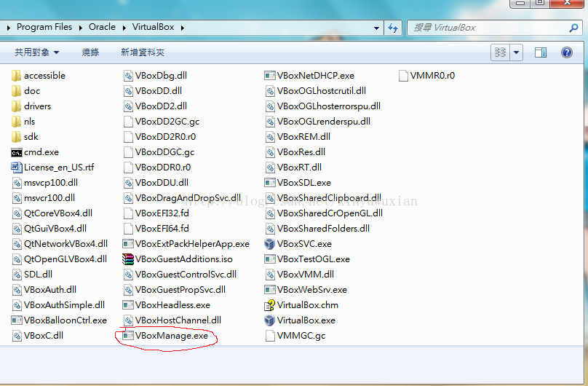Image resolution: width=588 pixels, height=386 pixels.
Task: Click the VBoxBalloonCtrl.exe program icon
Action: (17, 320)
